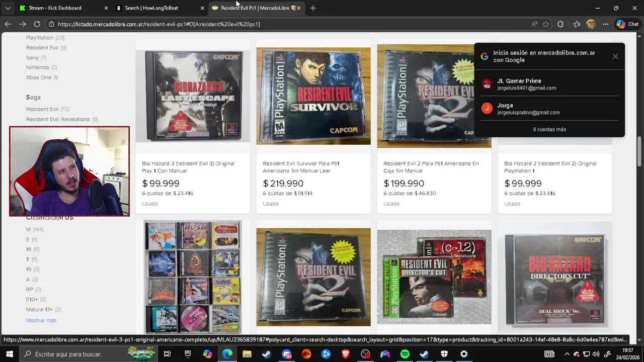Close the HowLongToBeat tab
The width and height of the screenshot is (644, 362).
tap(202, 8)
